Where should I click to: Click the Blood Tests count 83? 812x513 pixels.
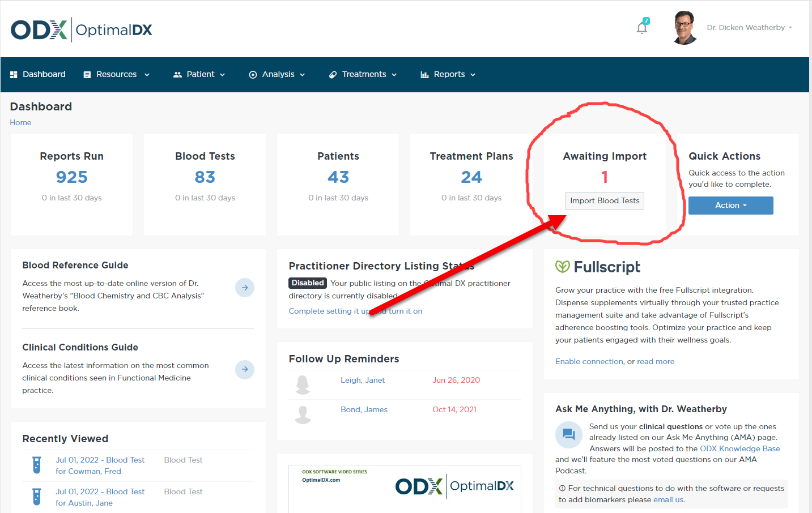coord(205,177)
